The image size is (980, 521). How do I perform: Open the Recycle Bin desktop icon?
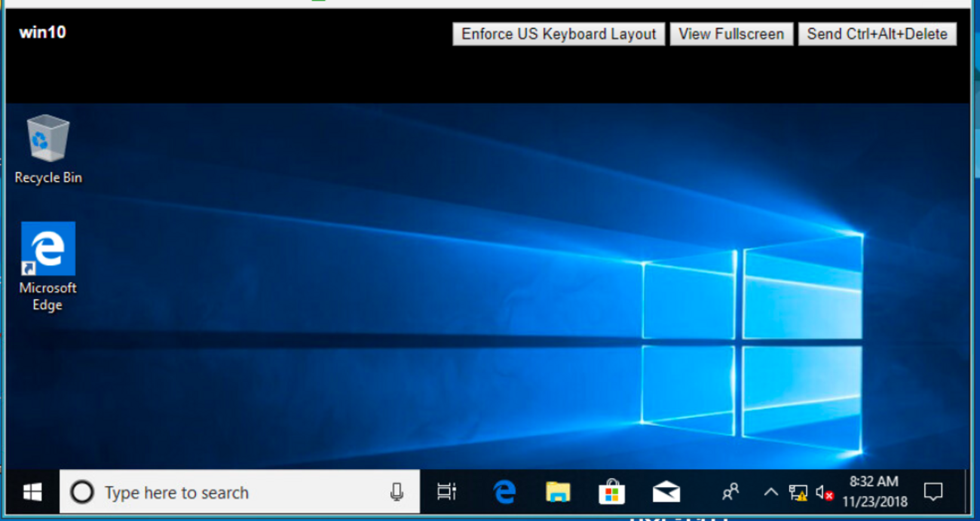[48, 149]
